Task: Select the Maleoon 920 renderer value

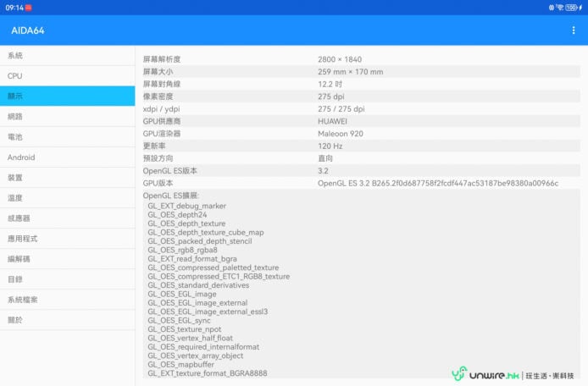Action: pos(341,134)
